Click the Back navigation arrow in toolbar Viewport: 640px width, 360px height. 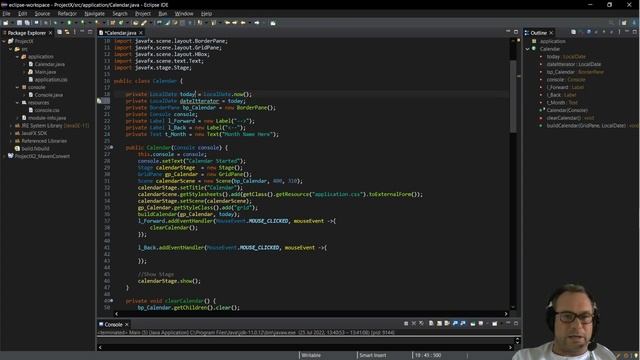(243, 23)
